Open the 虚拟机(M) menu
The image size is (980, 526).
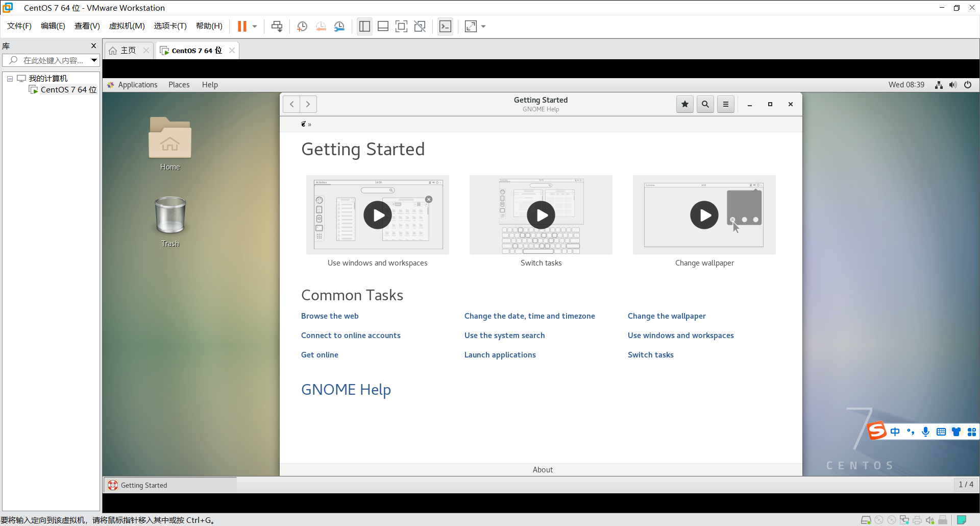click(x=127, y=26)
